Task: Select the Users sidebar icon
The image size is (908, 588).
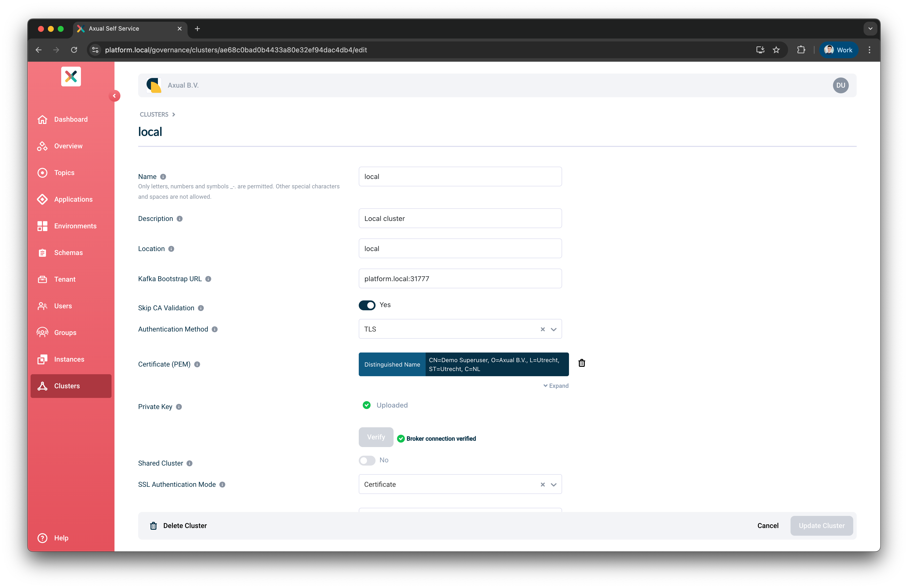Action: coord(43,306)
